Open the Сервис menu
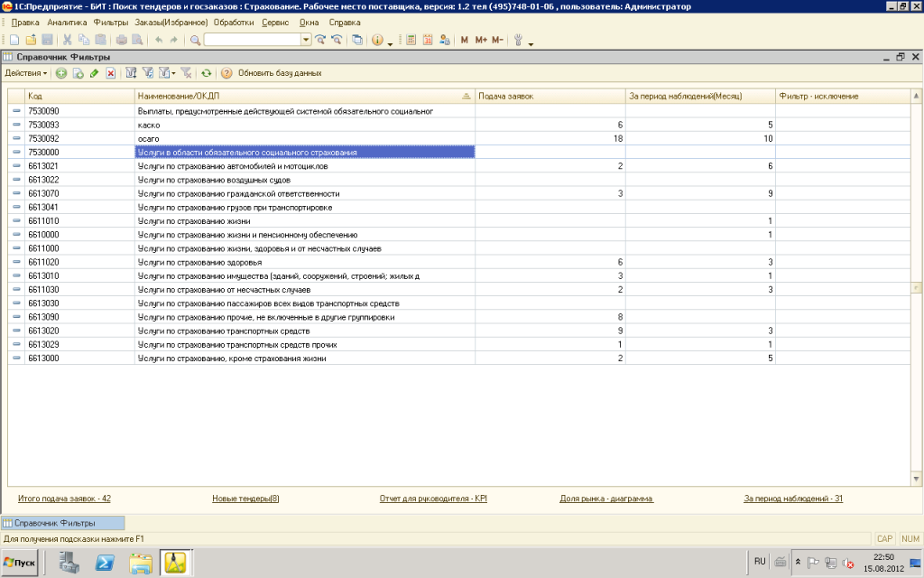The height and width of the screenshot is (578, 924). (x=275, y=22)
